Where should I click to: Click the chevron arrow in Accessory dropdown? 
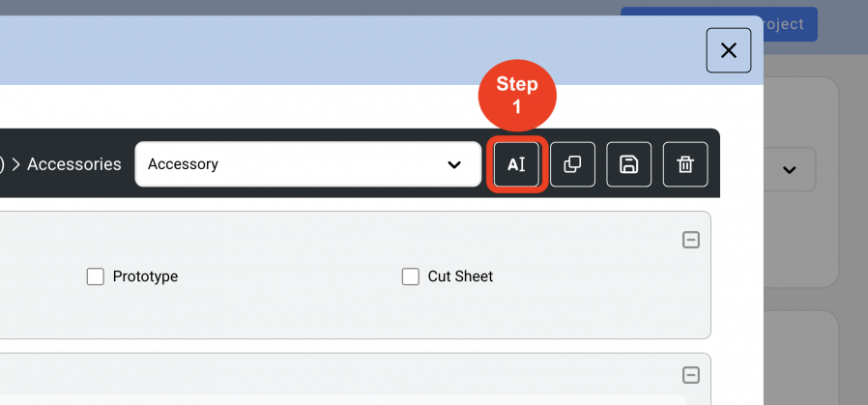[454, 165]
